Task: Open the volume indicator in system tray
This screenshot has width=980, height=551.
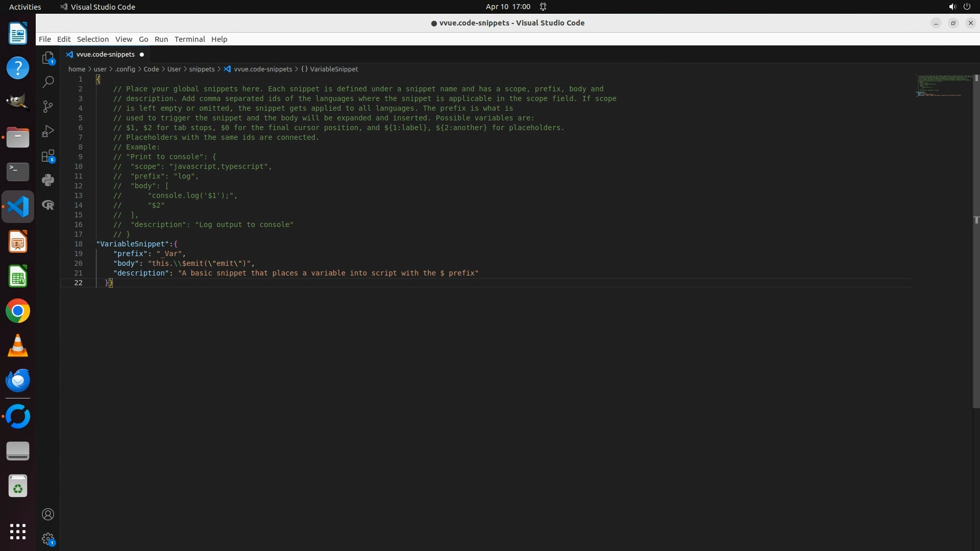Action: (952, 7)
